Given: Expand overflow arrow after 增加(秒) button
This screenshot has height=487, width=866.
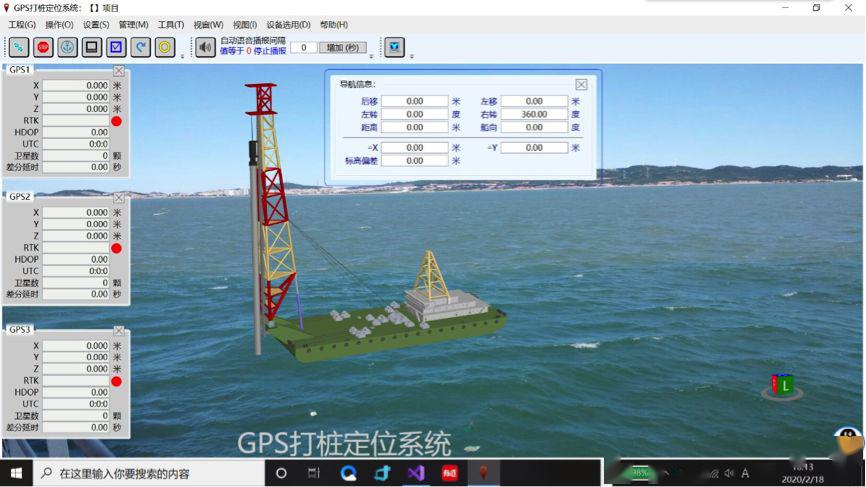Looking at the screenshot, I should [x=371, y=56].
